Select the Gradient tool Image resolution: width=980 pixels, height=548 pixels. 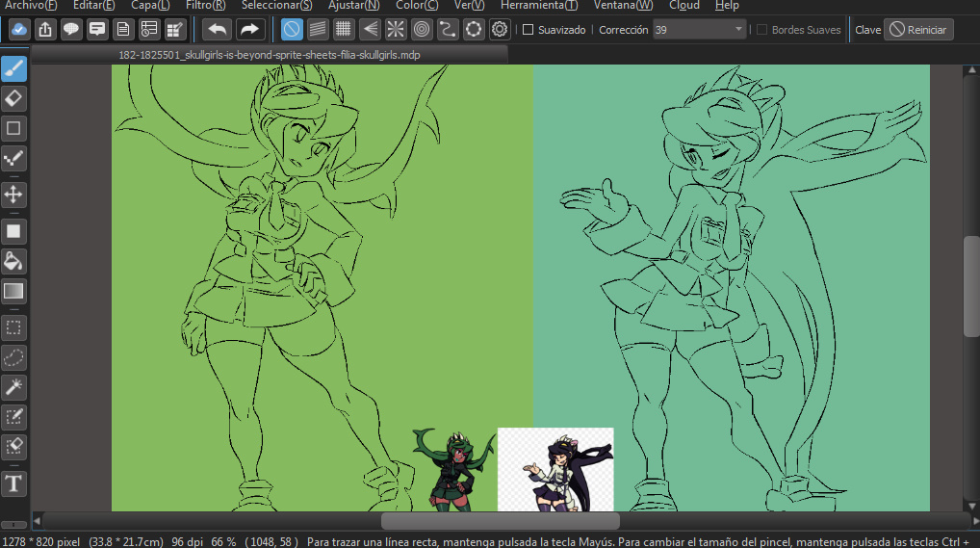pyautogui.click(x=13, y=291)
